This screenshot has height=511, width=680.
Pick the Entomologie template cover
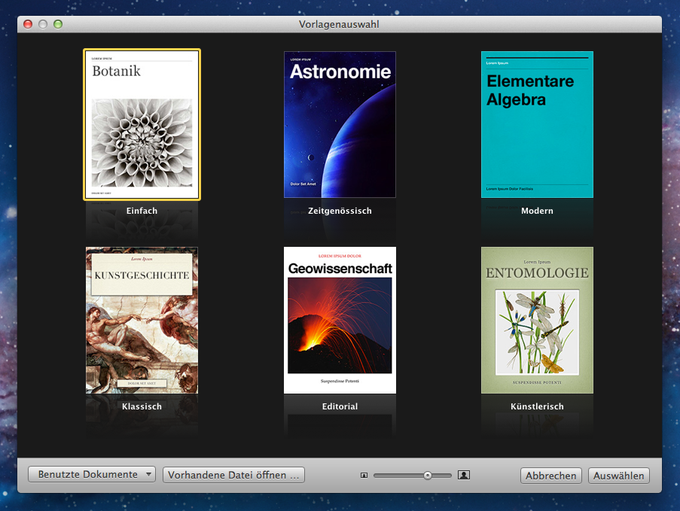(x=537, y=321)
